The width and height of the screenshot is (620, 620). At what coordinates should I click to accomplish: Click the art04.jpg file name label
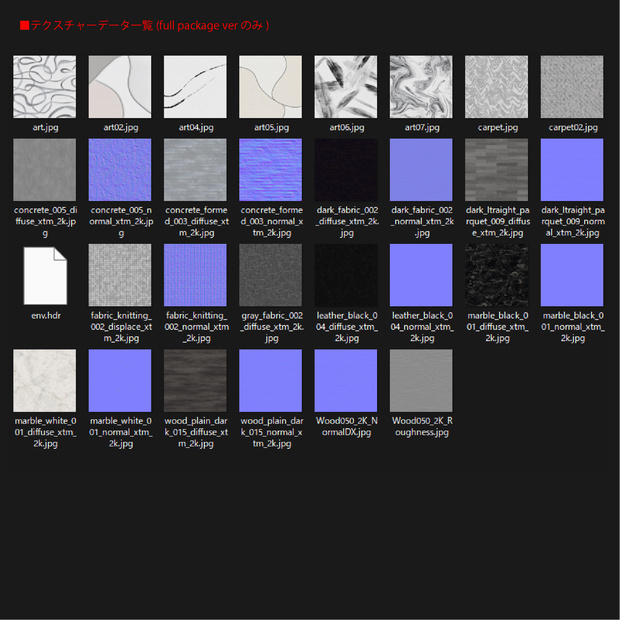point(196,127)
